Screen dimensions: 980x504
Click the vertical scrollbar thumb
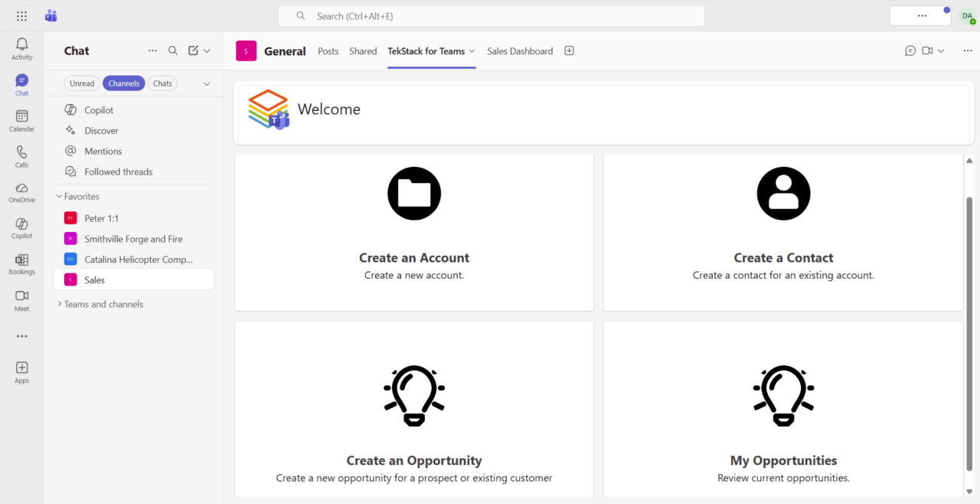pyautogui.click(x=969, y=334)
